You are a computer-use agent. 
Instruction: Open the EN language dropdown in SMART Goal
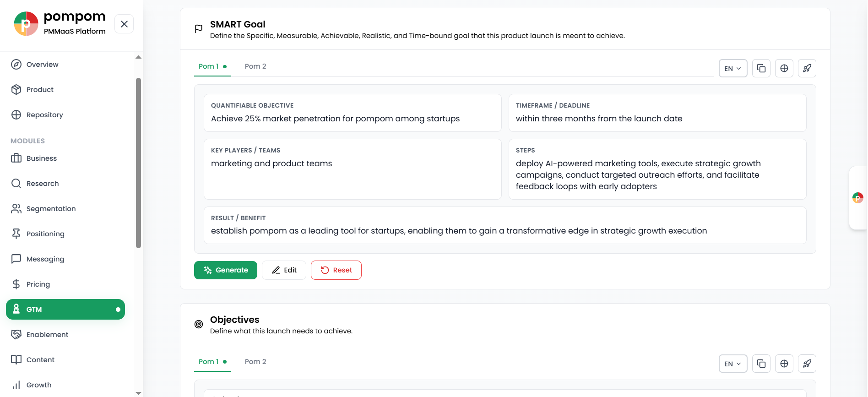[x=733, y=68]
